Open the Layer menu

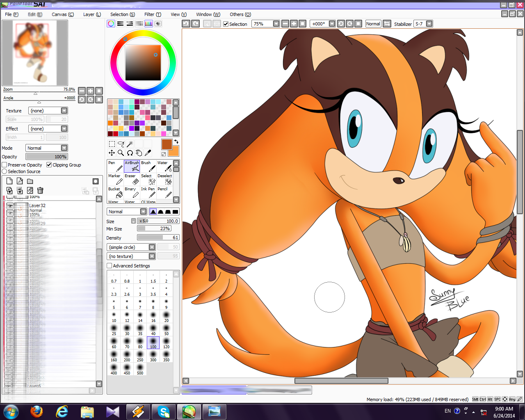click(x=92, y=14)
